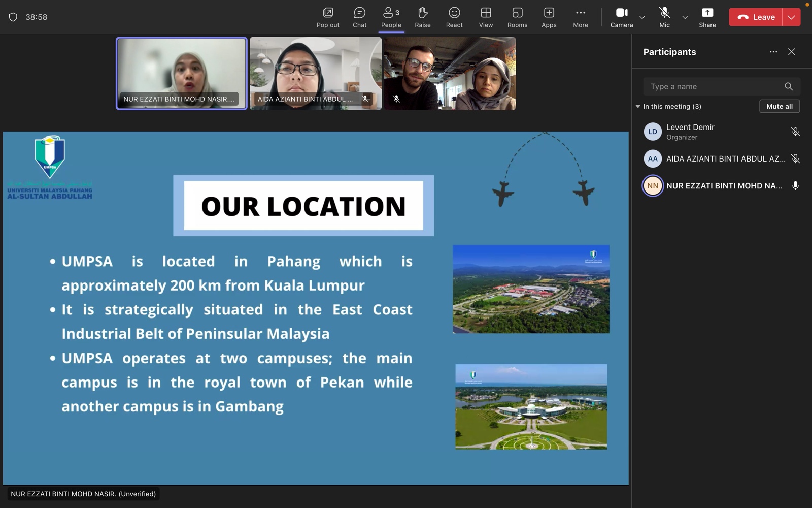
Task: Click the red Leave button
Action: pos(756,17)
